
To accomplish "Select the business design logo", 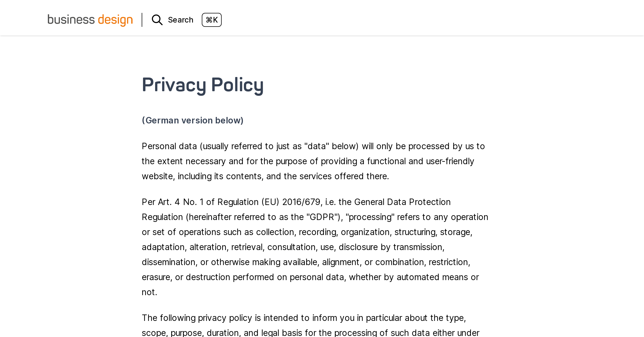I will (x=90, y=20).
